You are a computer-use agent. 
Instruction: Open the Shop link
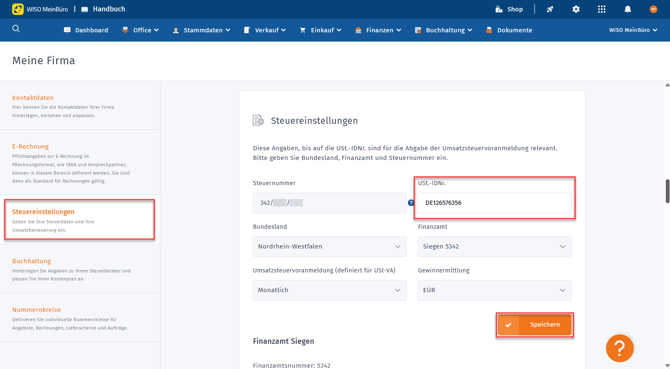[515, 9]
